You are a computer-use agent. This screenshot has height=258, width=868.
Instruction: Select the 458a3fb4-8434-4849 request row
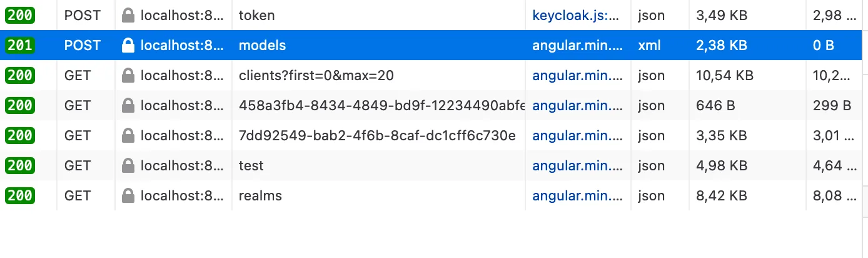(381, 105)
